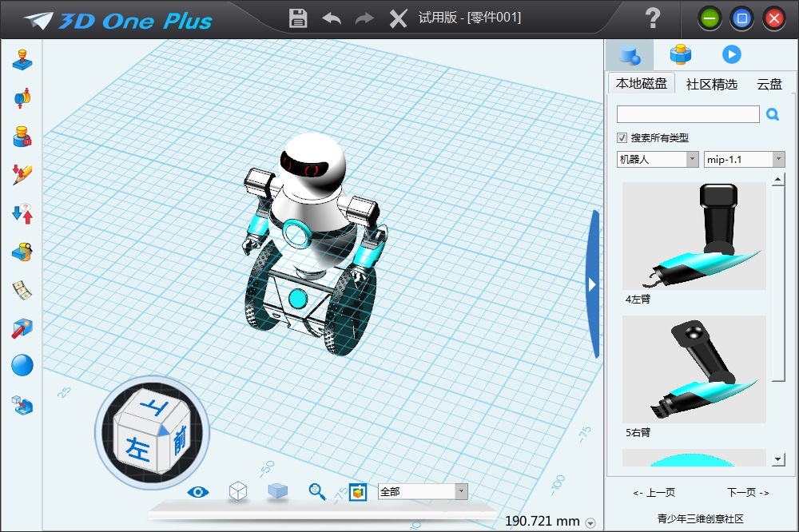Select the blue sphere material tool
Image resolution: width=799 pixels, height=532 pixels.
point(22,365)
